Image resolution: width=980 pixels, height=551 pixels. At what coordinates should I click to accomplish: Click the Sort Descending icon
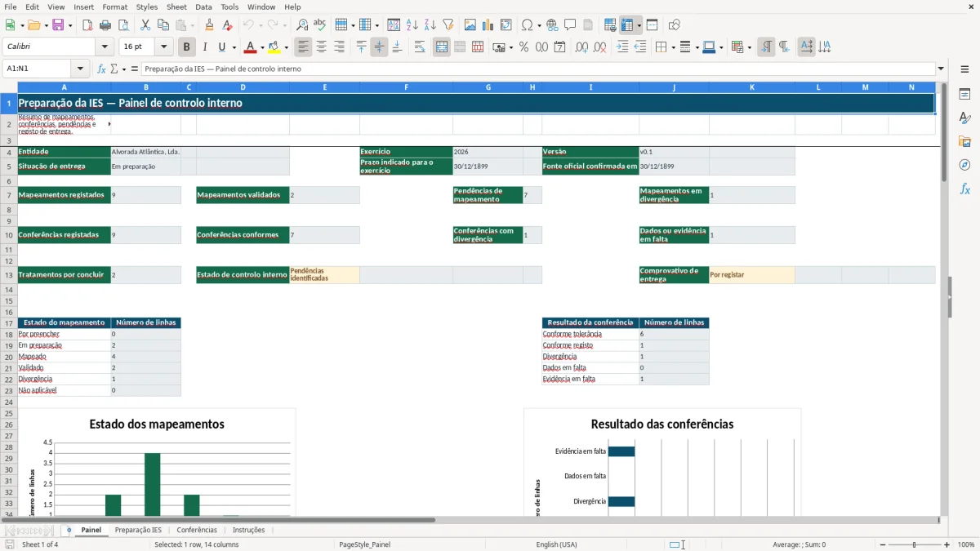[x=430, y=25]
